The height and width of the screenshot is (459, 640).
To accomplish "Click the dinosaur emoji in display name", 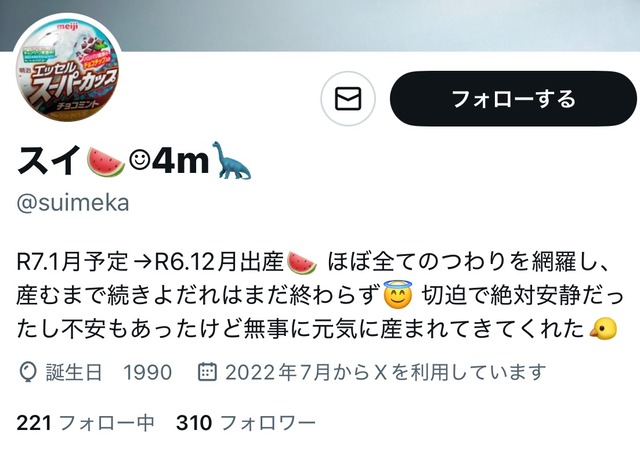I will tap(232, 161).
